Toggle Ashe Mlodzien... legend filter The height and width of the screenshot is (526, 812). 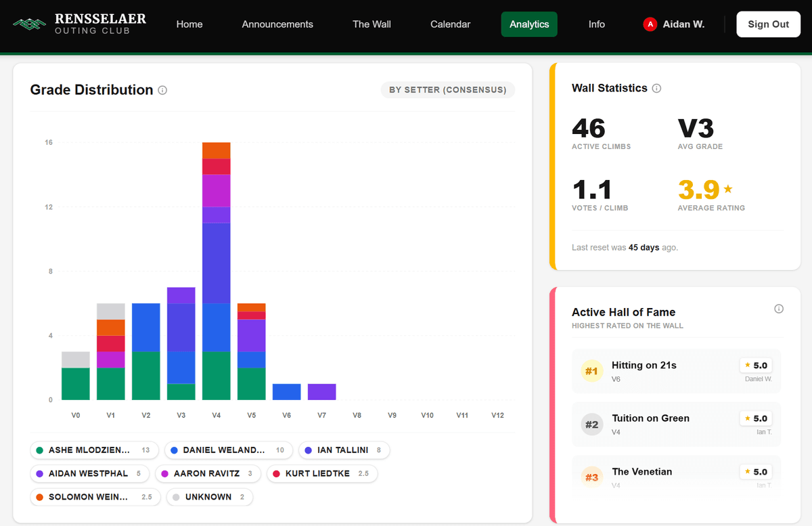pyautogui.click(x=94, y=450)
